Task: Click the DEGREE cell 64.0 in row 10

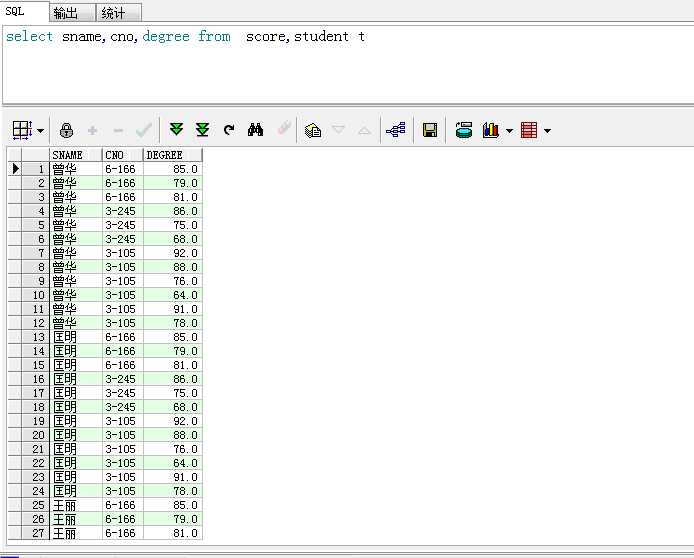Action: 173,295
